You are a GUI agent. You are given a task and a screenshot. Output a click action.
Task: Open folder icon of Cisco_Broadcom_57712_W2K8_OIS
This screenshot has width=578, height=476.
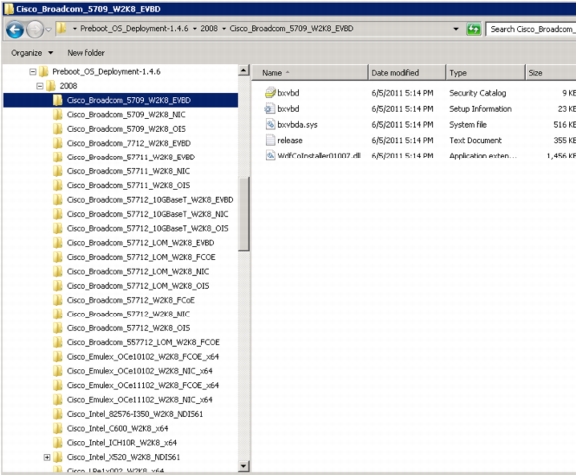point(58,328)
